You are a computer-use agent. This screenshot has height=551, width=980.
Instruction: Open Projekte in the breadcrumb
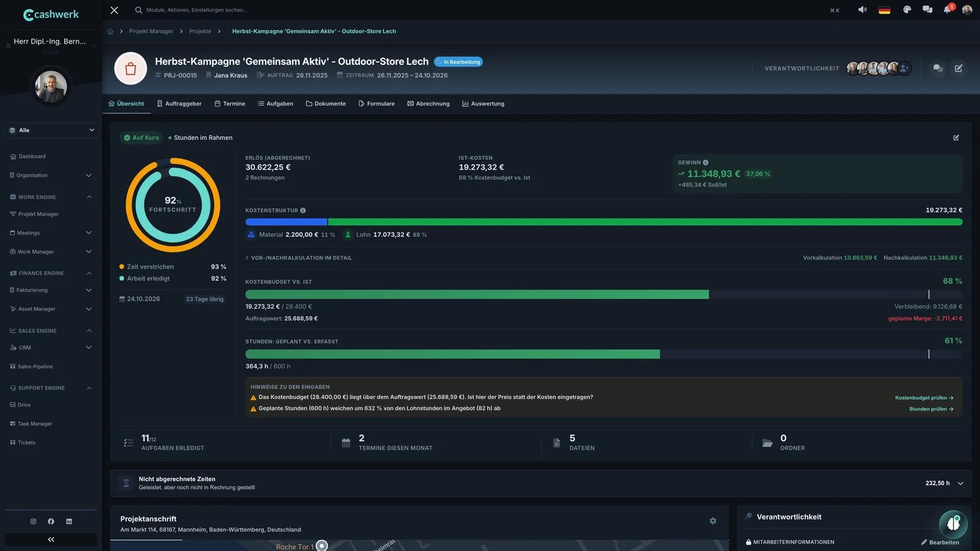click(x=200, y=31)
